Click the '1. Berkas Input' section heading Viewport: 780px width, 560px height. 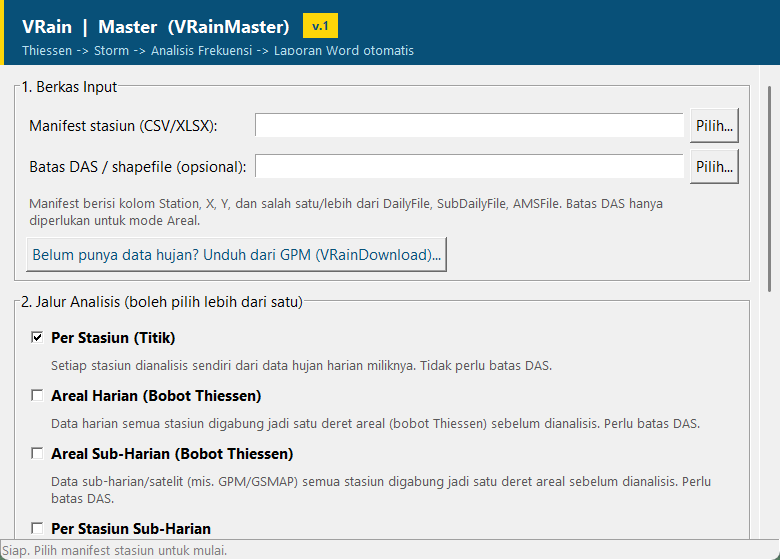tap(69, 87)
